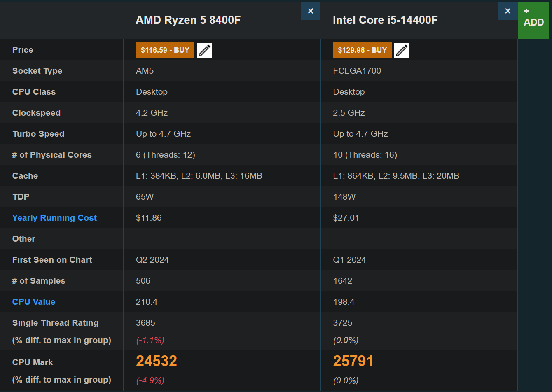Click the $11.86 yearly cost value
The height and width of the screenshot is (392, 552).
[149, 218]
